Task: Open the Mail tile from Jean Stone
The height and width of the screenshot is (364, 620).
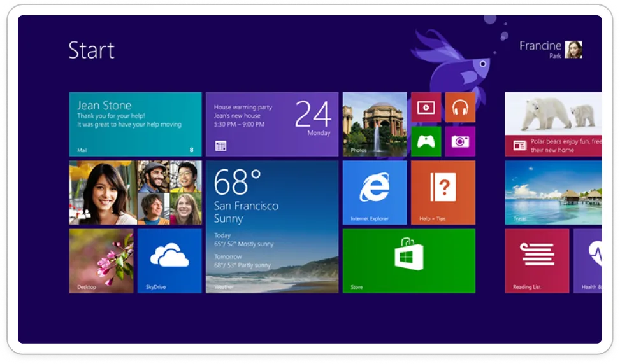Action: point(135,124)
